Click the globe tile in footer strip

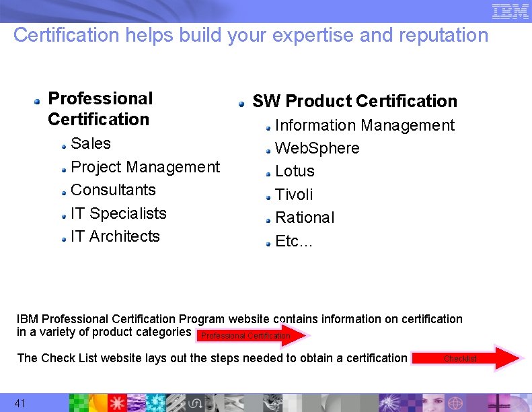click(x=455, y=403)
